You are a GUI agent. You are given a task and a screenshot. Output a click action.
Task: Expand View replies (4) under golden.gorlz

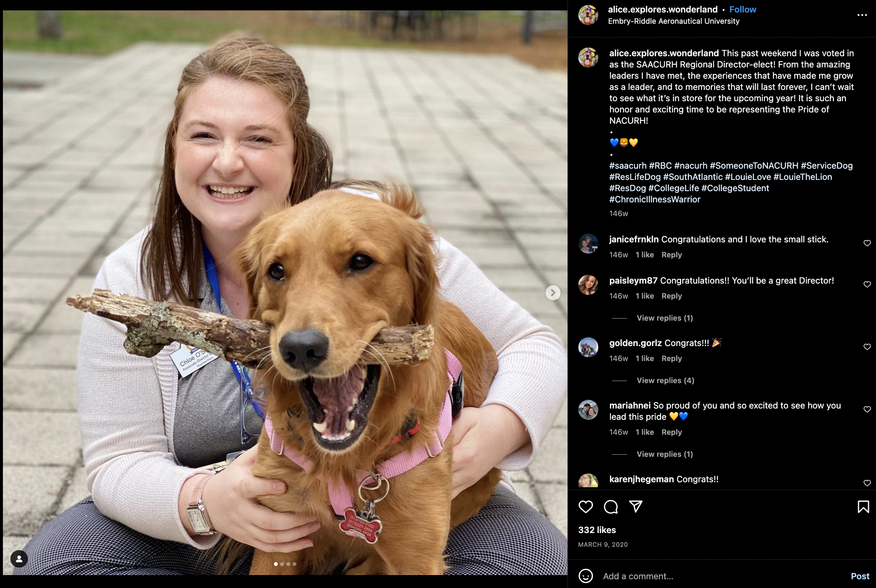pos(665,380)
